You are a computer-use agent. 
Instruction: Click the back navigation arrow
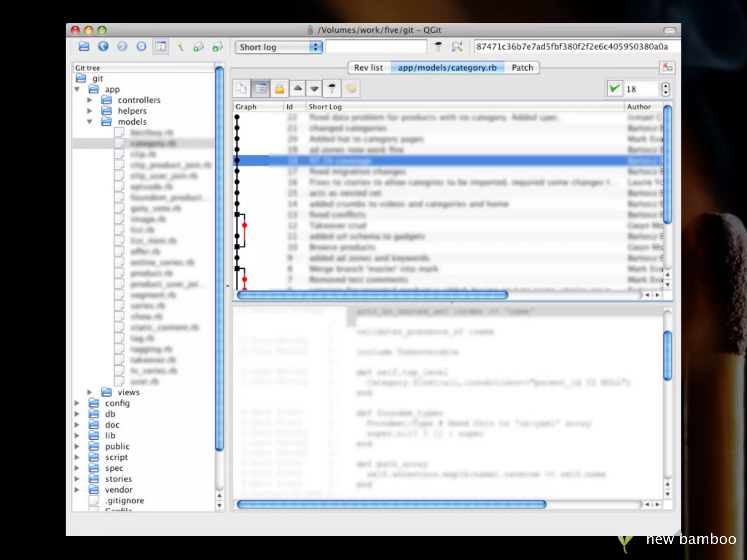pos(103,47)
